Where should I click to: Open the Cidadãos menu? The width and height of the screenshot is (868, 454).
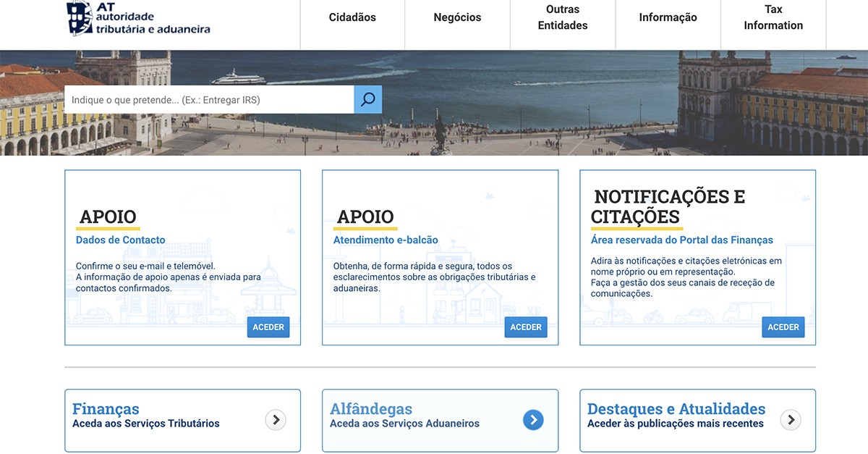click(x=352, y=17)
